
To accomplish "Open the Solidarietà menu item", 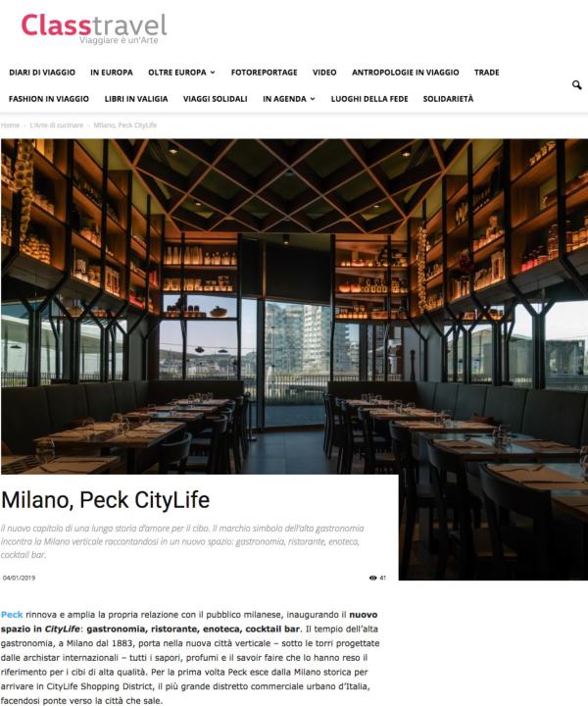I will (448, 99).
